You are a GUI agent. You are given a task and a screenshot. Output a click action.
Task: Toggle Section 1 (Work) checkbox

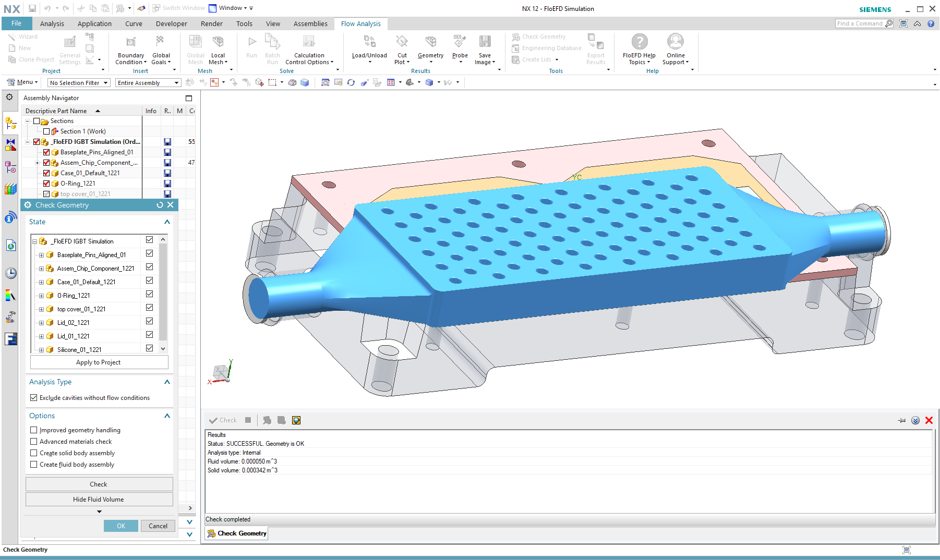coord(46,131)
